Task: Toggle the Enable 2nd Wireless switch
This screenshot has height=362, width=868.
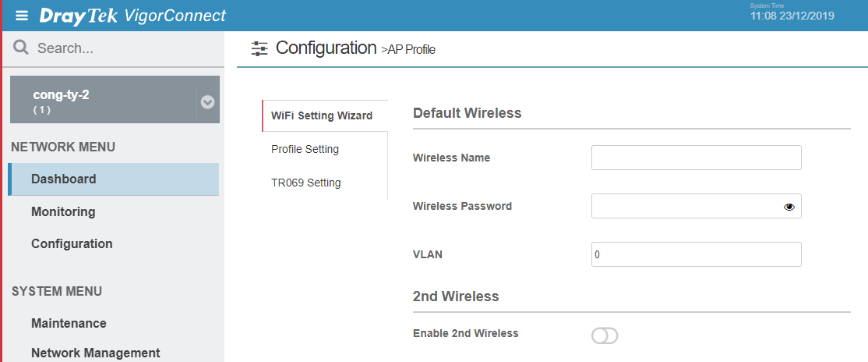Action: pyautogui.click(x=605, y=335)
